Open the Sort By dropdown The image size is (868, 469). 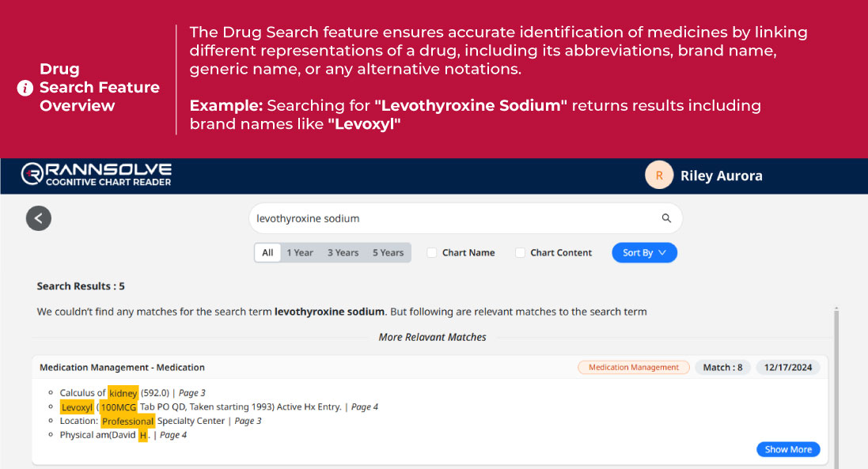pos(644,253)
